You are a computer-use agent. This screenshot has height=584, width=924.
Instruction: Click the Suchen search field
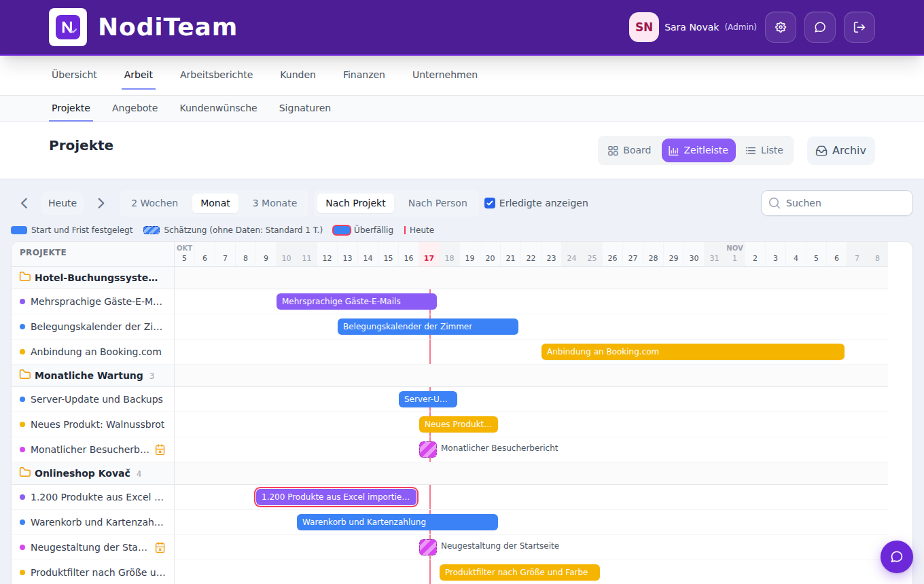tap(837, 203)
